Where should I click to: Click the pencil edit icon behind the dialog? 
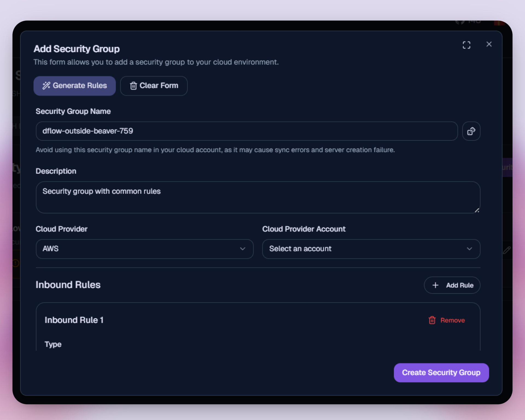click(507, 250)
